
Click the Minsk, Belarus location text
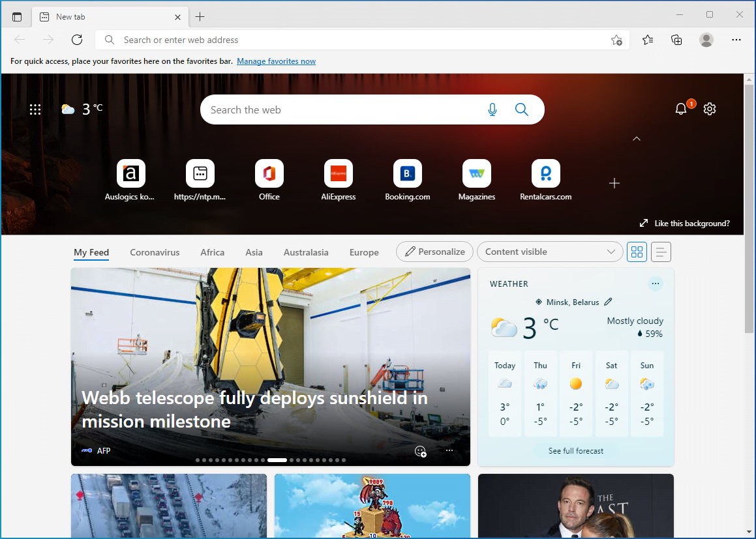[573, 302]
